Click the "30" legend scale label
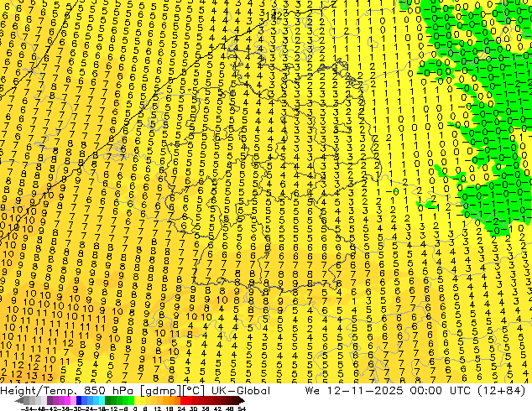 tap(194, 408)
